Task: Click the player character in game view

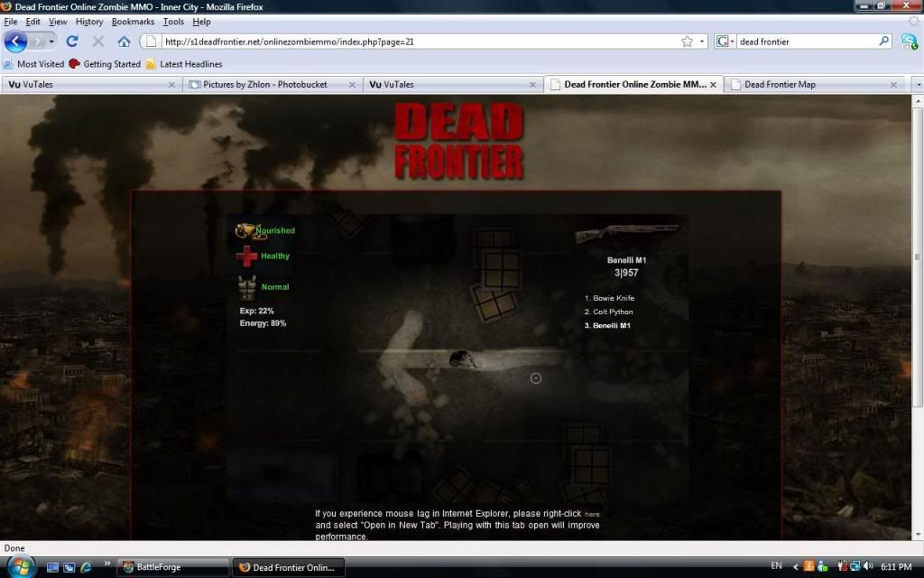Action: click(463, 359)
